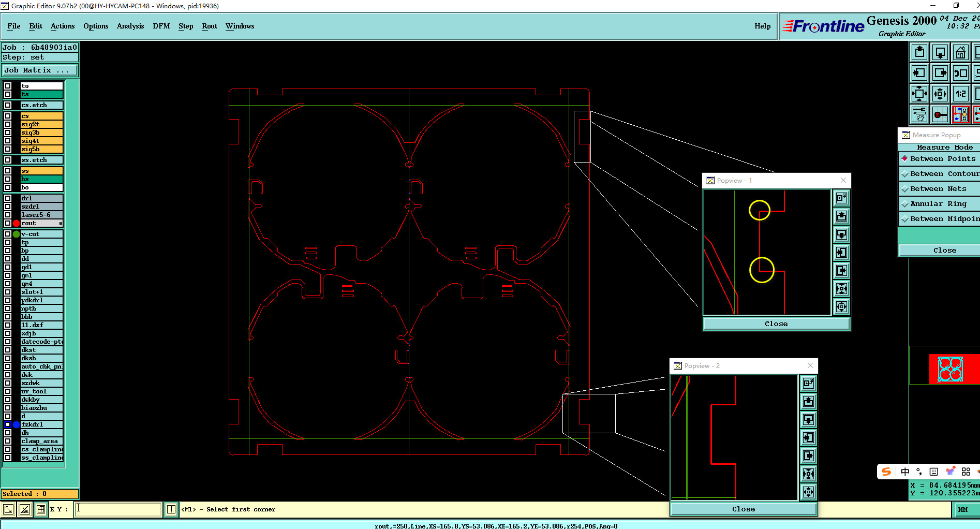
Task: Toggle display checkbox for layer 'rout'
Action: (8, 223)
